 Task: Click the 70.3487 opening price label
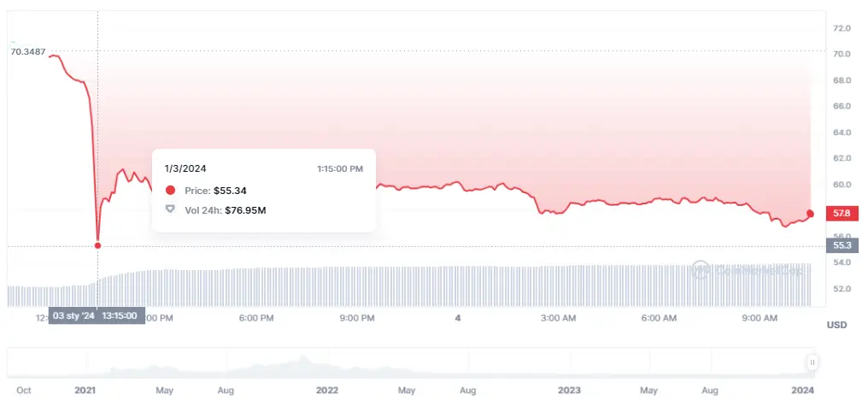coord(28,52)
